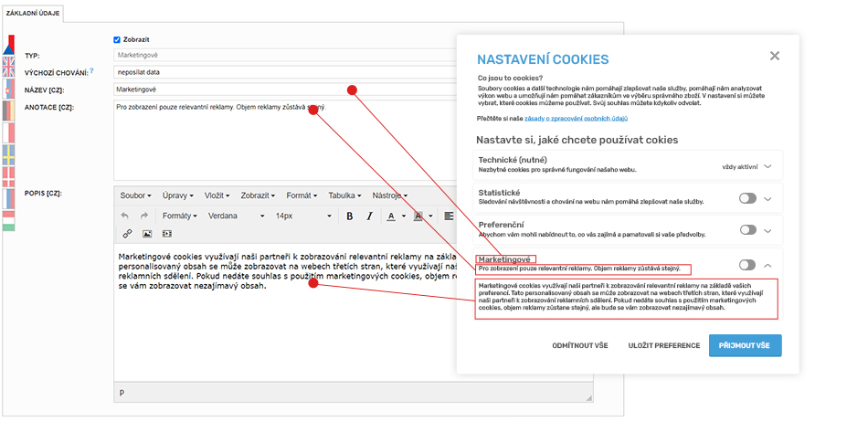This screenshot has width=868, height=422.
Task: Click the Výchozí chování field
Action: [285, 72]
